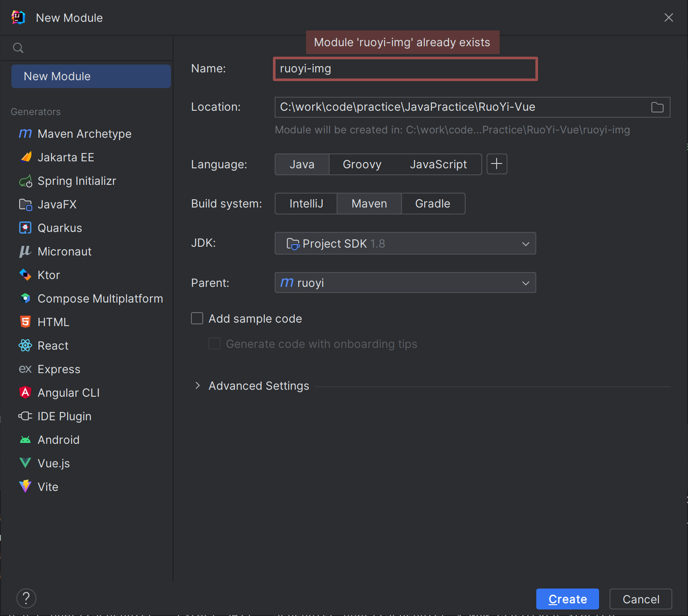Select the Angular CLI icon
This screenshot has height=616, width=688.
(25, 393)
